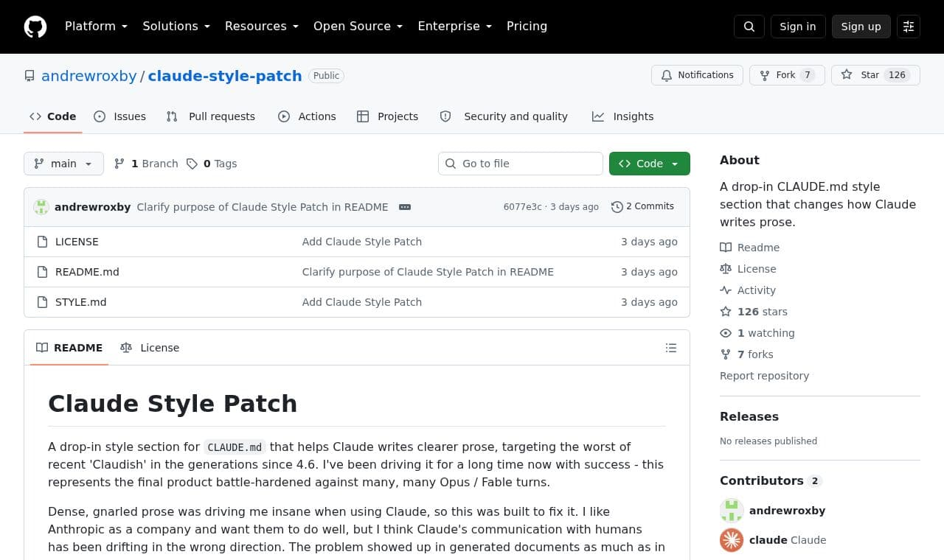Click the Sign up button

click(861, 27)
